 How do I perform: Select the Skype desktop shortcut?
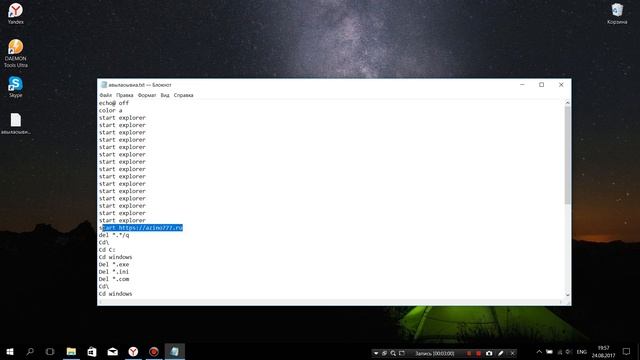coord(16,87)
